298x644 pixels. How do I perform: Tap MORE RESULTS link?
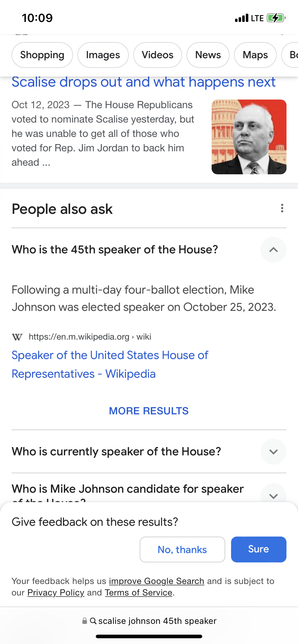pos(149,411)
